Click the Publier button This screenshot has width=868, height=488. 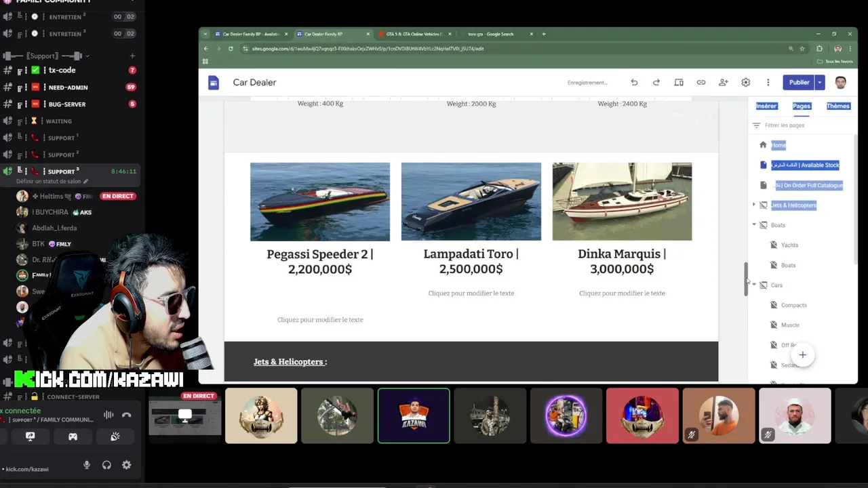[x=799, y=83]
